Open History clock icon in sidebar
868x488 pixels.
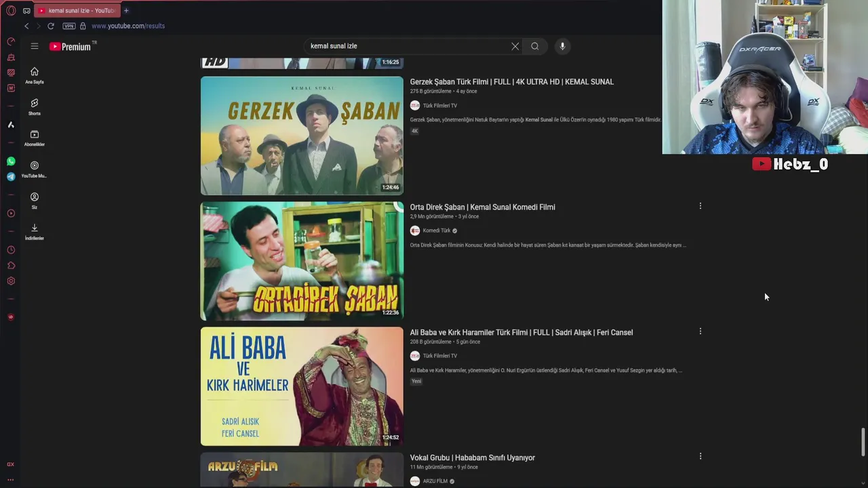pyautogui.click(x=11, y=250)
